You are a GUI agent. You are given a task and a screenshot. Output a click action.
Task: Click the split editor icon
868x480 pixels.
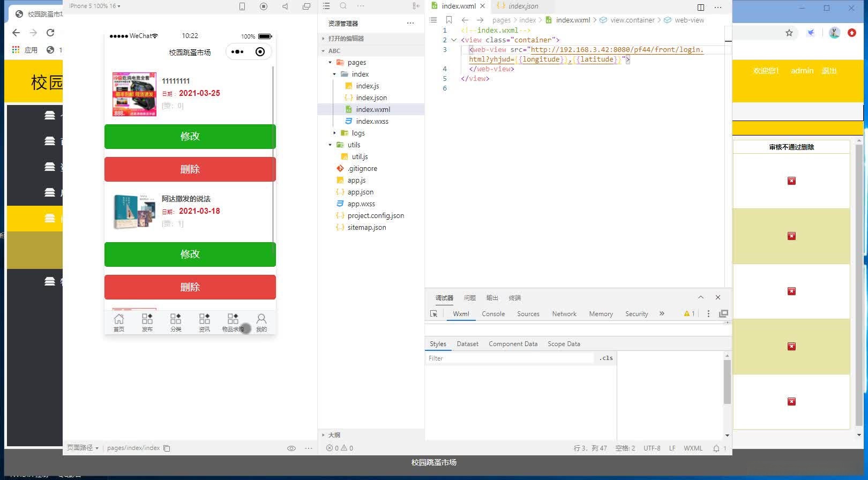pyautogui.click(x=700, y=7)
